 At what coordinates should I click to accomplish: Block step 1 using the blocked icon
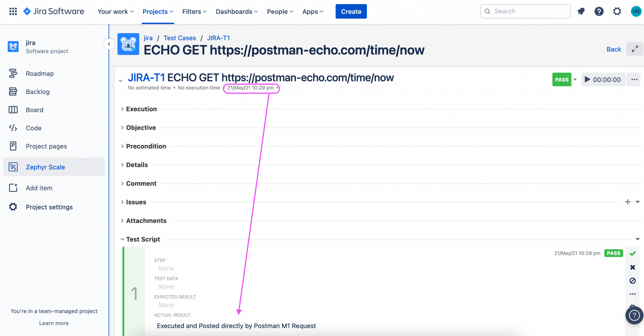click(x=633, y=281)
